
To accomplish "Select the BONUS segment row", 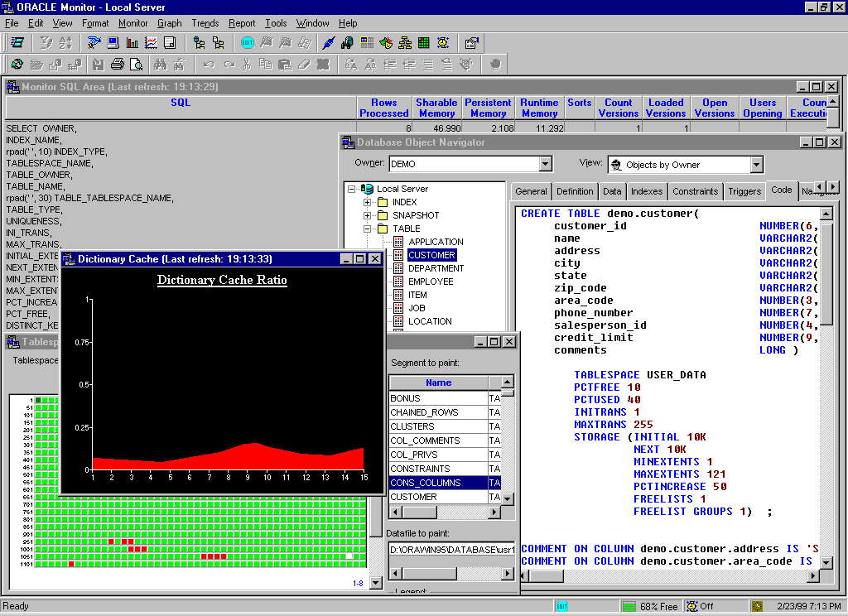I will [445, 398].
